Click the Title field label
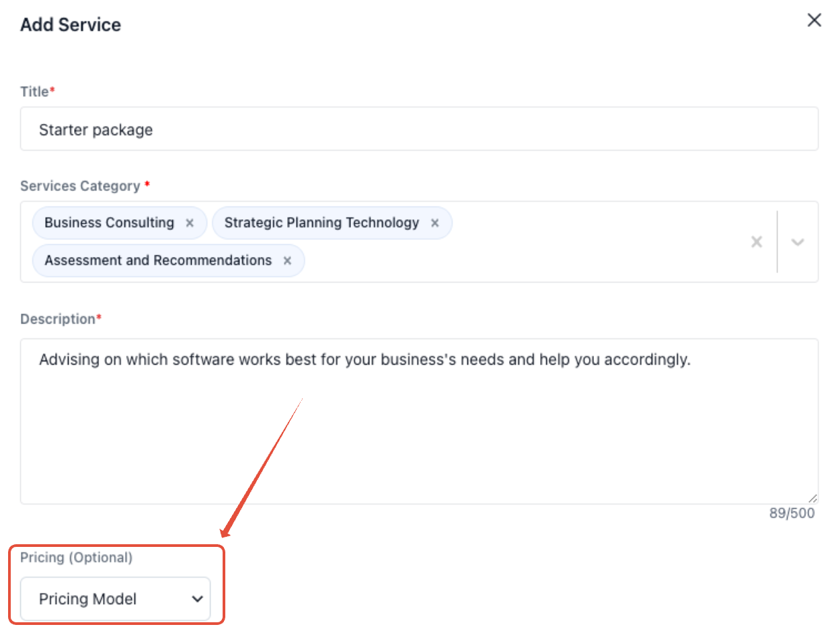Screen dimensions: 840x631 [35, 91]
